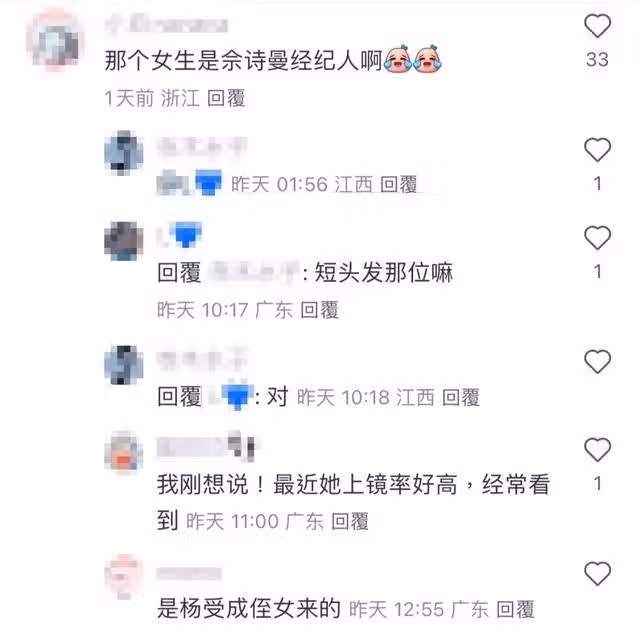The image size is (640, 638).
Task: Reply to the 昨天 11:00 广东 comment
Action: 350,521
